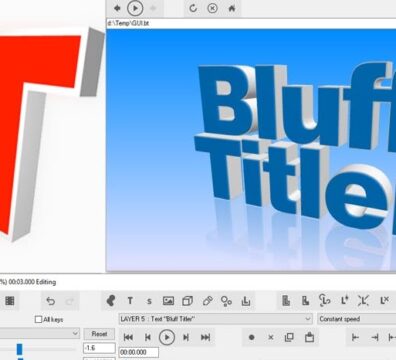This screenshot has height=360, width=396.
Task: Paste key with clipboard icon
Action: (309, 337)
